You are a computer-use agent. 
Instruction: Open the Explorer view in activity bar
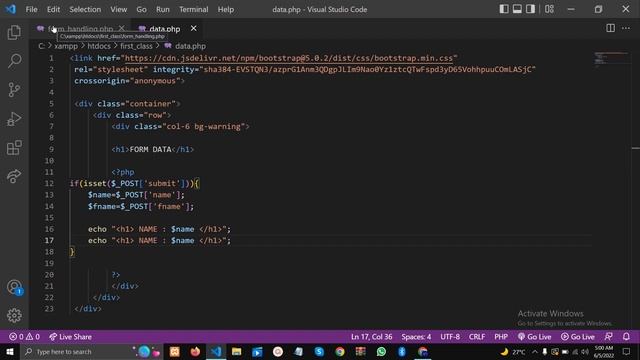click(x=14, y=32)
